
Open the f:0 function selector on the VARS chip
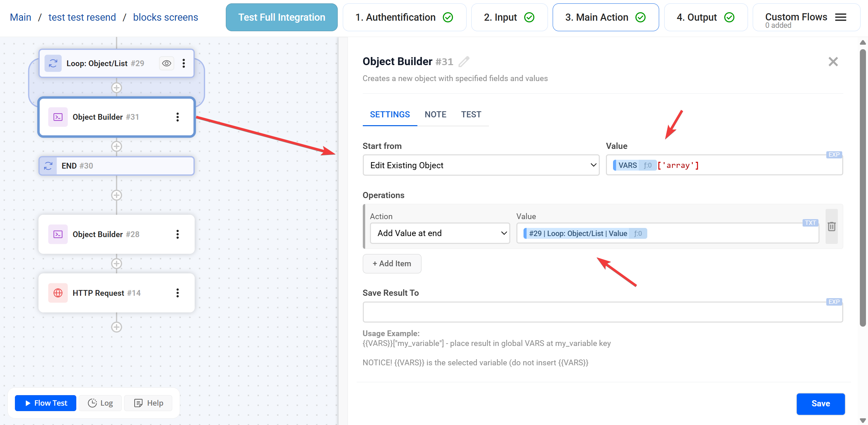[647, 166]
